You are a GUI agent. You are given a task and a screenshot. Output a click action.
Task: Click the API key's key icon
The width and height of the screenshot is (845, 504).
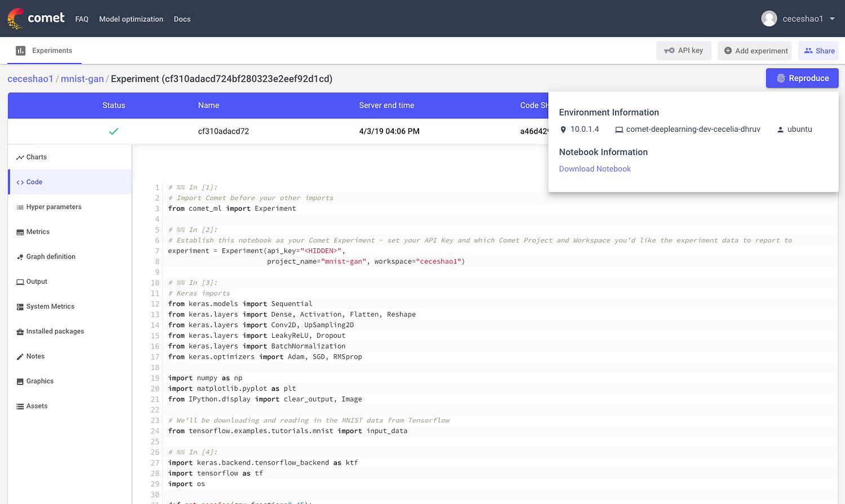(669, 51)
